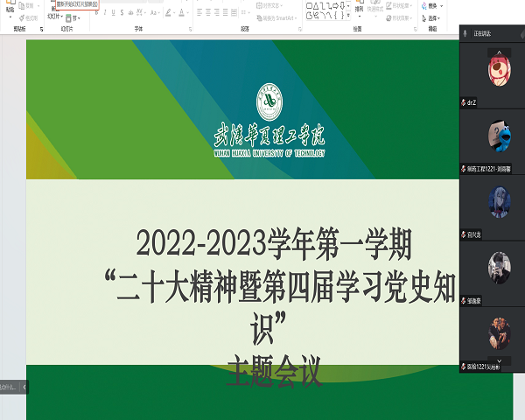Screen dimensions: 525x420
Task: Toggle Underline formatting
Action: pos(113,13)
